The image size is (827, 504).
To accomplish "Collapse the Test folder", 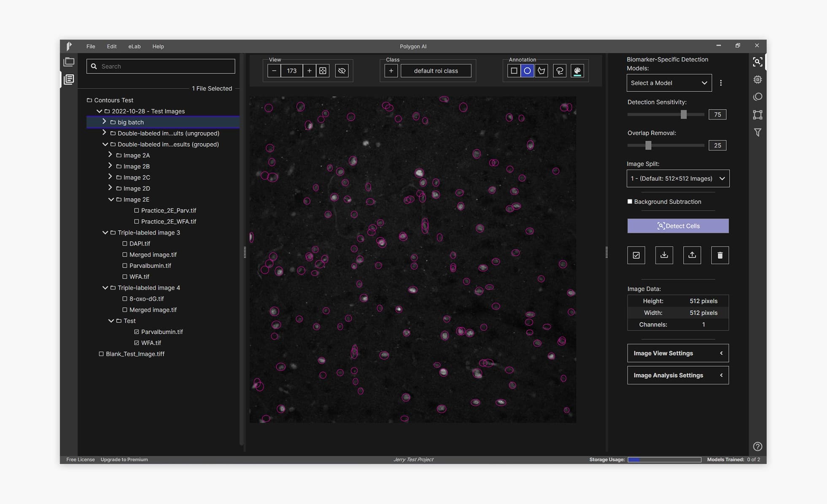I will point(111,321).
